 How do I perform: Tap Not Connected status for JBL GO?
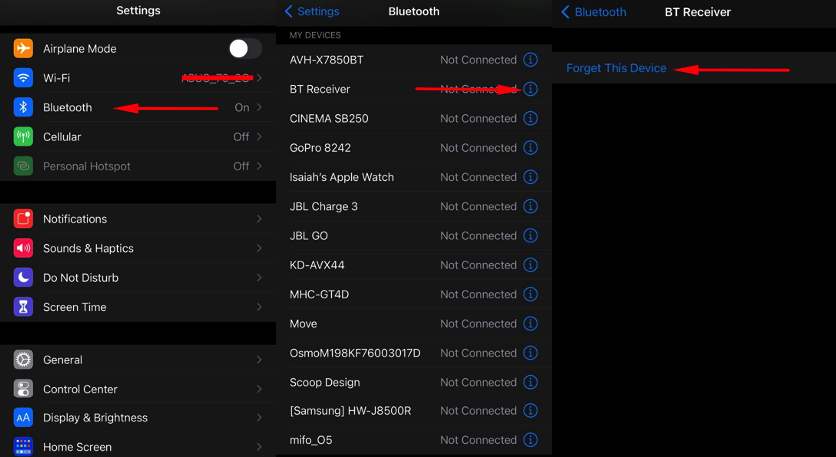[478, 236]
